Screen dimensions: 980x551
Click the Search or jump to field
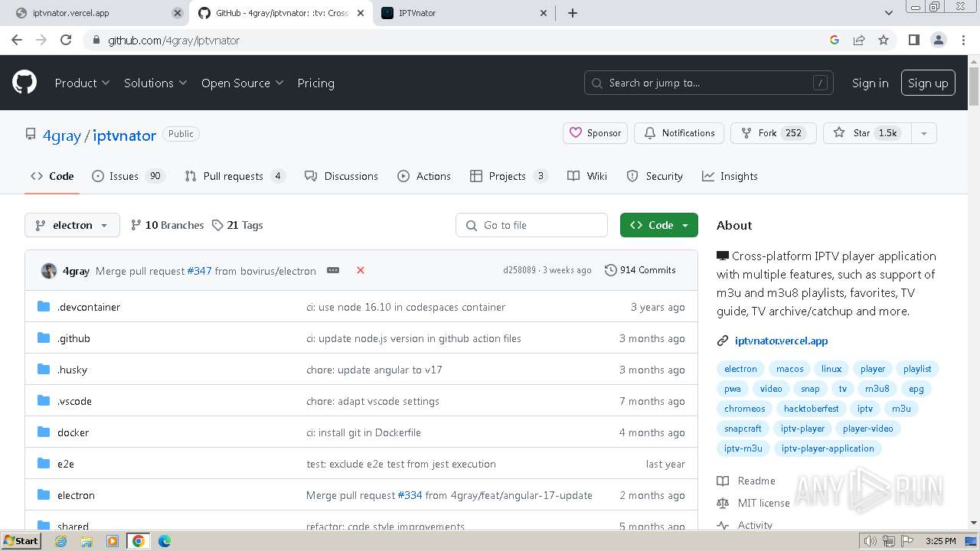tap(709, 83)
